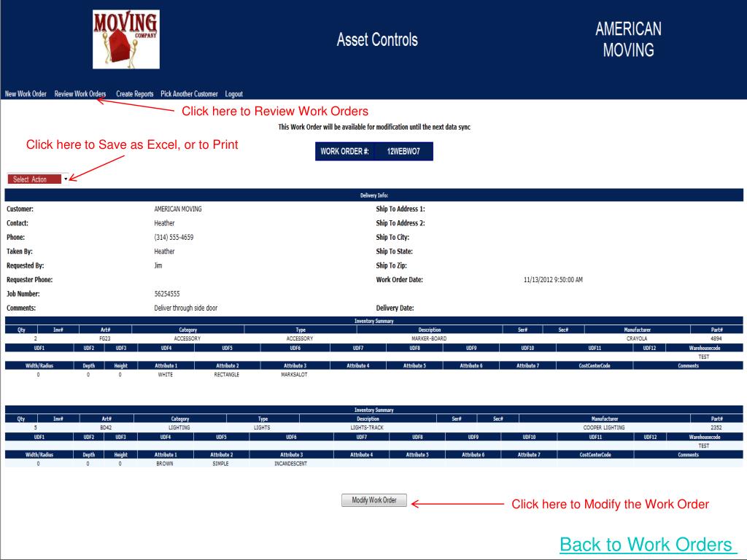Click the Ship To Zip label
This screenshot has width=747, height=560.
point(391,265)
